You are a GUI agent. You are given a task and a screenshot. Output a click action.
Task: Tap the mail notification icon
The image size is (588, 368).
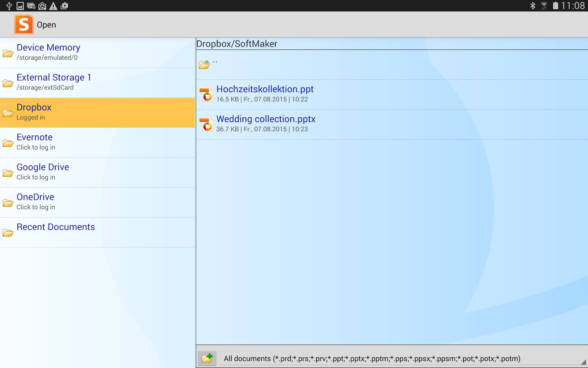31,6
